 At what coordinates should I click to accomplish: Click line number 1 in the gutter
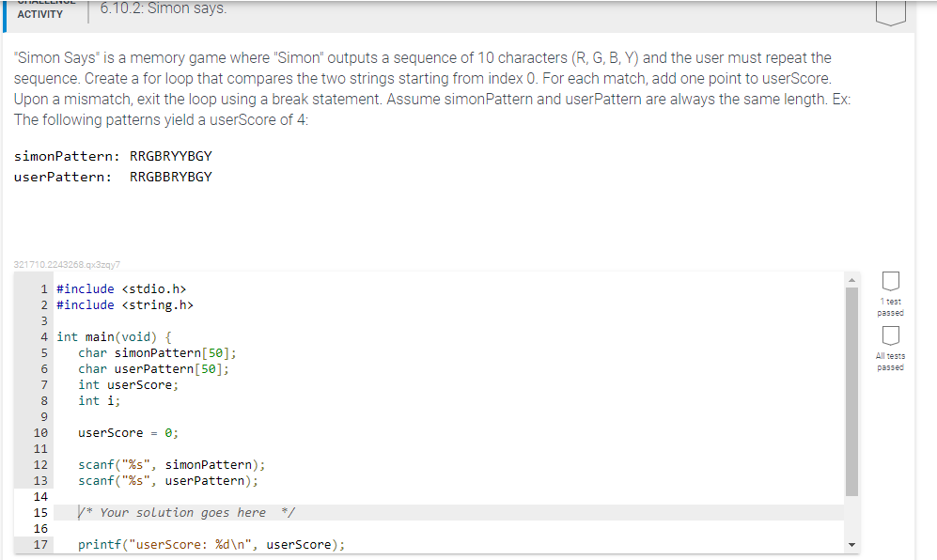pos(44,289)
